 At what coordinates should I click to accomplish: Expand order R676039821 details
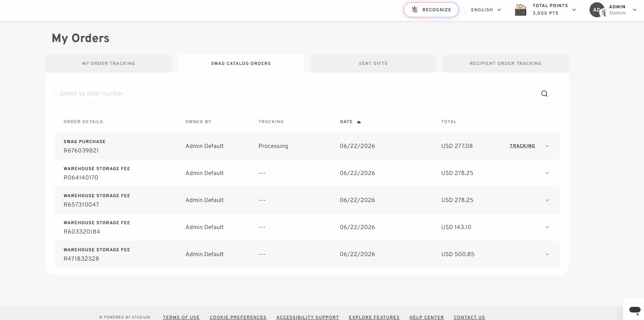pyautogui.click(x=547, y=146)
